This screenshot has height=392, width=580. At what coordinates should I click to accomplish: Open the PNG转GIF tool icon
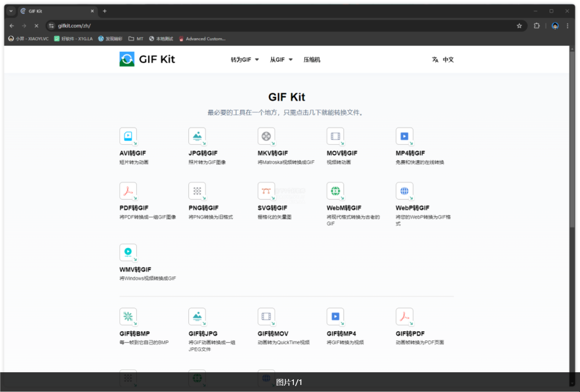(197, 191)
